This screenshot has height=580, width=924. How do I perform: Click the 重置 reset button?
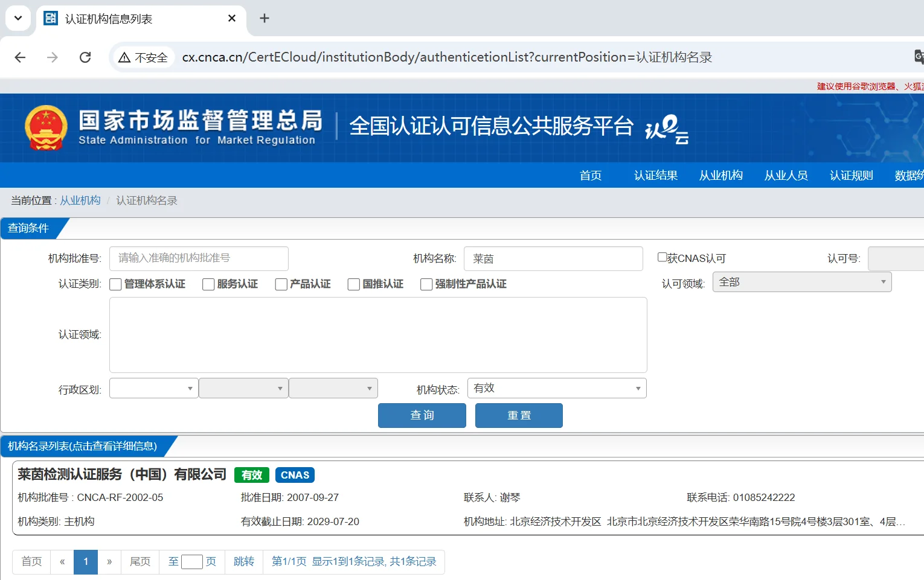point(518,415)
